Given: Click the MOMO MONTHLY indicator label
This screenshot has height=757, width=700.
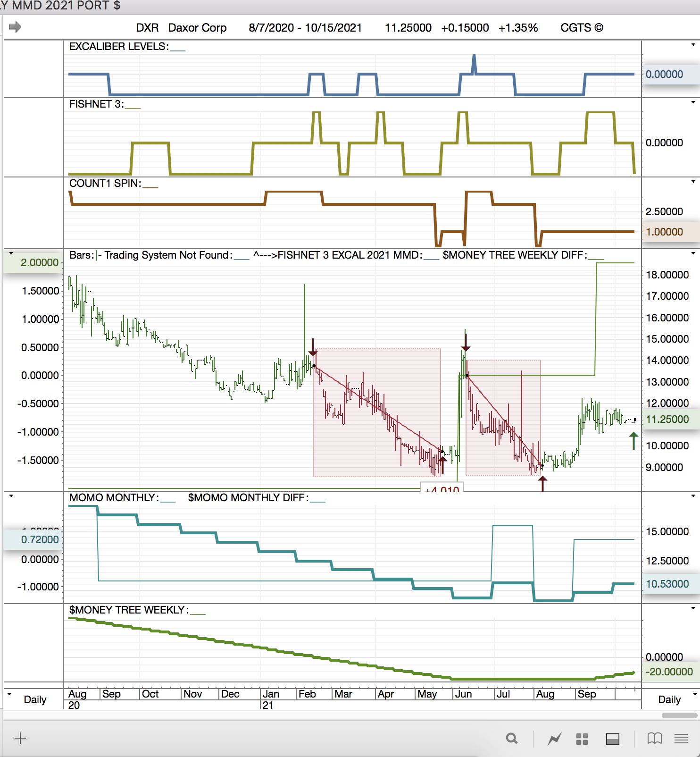Looking at the screenshot, I should click(114, 497).
